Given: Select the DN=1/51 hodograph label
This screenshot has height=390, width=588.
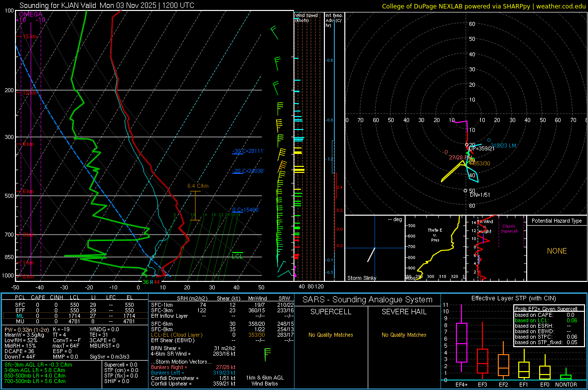Looking at the screenshot, I should click(480, 195).
